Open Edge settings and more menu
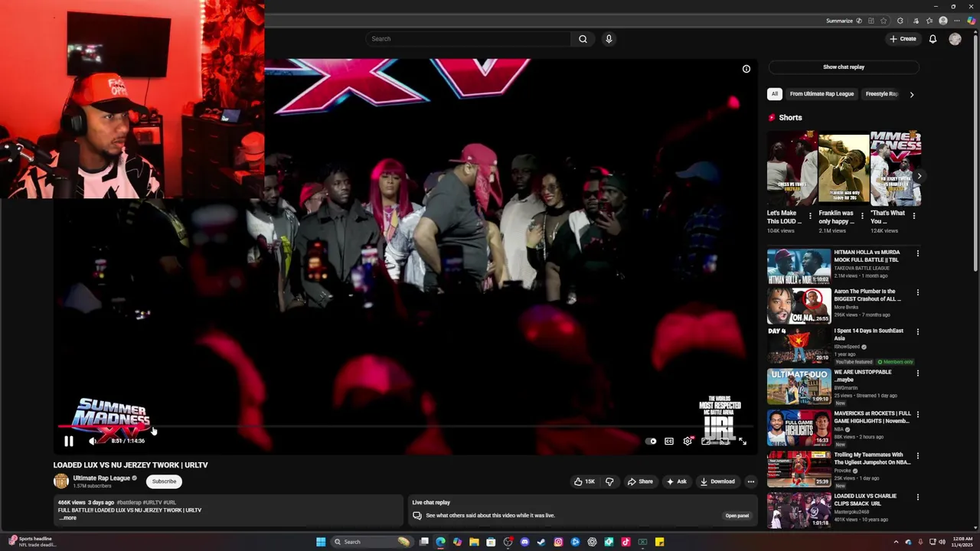 tap(957, 21)
